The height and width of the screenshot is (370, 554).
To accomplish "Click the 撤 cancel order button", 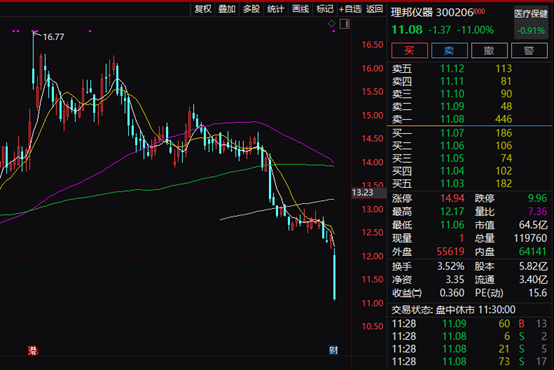I will [x=489, y=51].
